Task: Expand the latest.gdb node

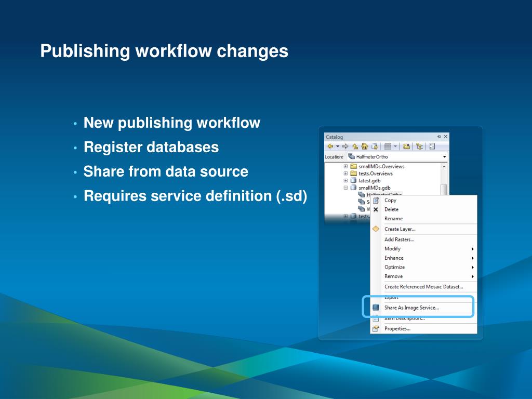Action: [345, 180]
